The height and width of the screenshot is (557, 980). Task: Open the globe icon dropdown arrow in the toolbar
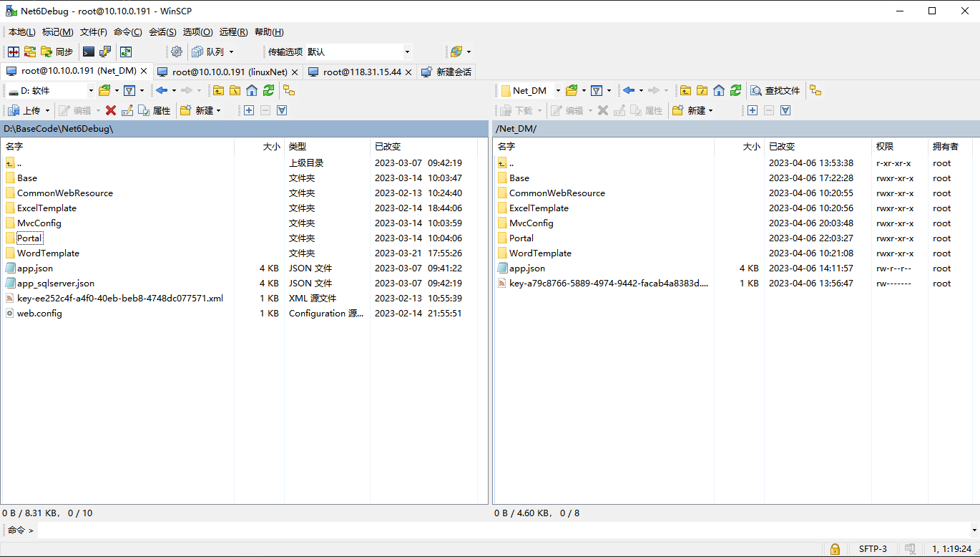[x=469, y=52]
